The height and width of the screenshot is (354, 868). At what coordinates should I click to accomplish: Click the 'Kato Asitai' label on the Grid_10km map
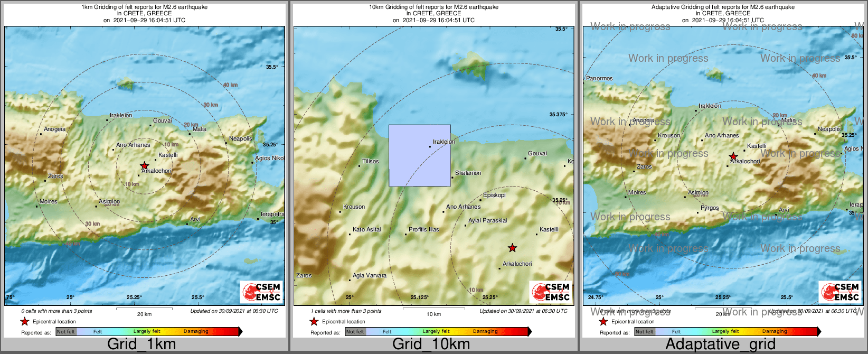tap(367, 229)
